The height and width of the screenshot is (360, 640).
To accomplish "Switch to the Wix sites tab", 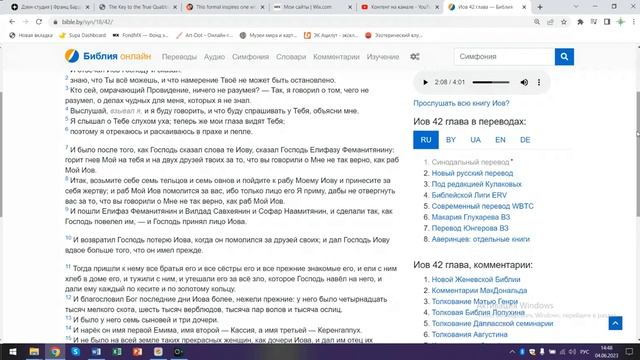I will 312,7.
